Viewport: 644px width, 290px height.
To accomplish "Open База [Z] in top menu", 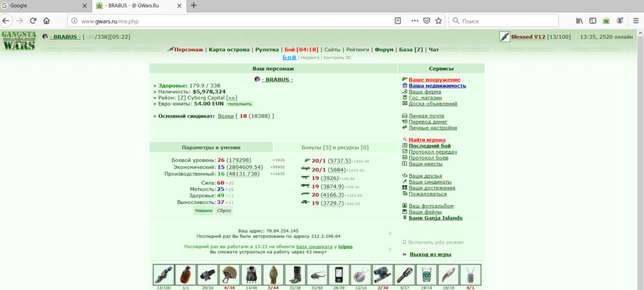I will [411, 50].
